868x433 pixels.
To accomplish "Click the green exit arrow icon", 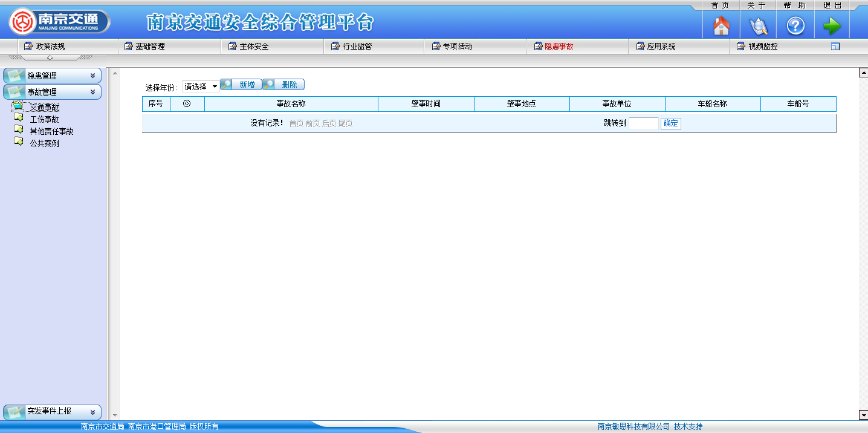I will click(x=832, y=26).
